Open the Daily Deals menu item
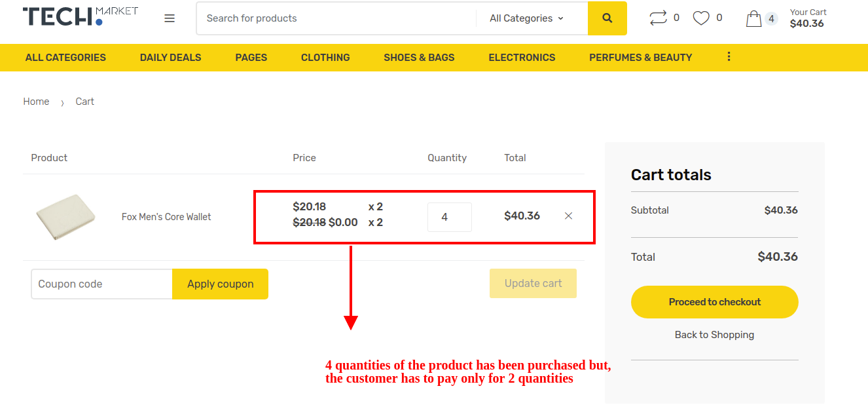Viewport: 868px width, 420px height. point(170,58)
